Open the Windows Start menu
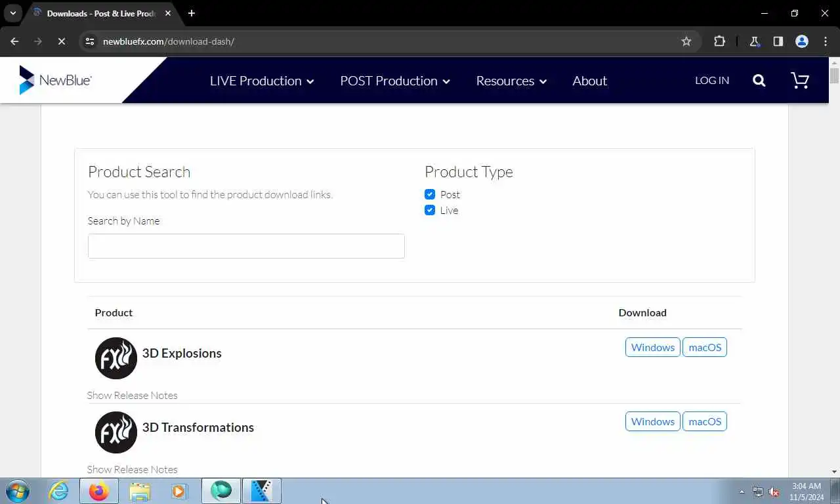The image size is (840, 504). 18,491
